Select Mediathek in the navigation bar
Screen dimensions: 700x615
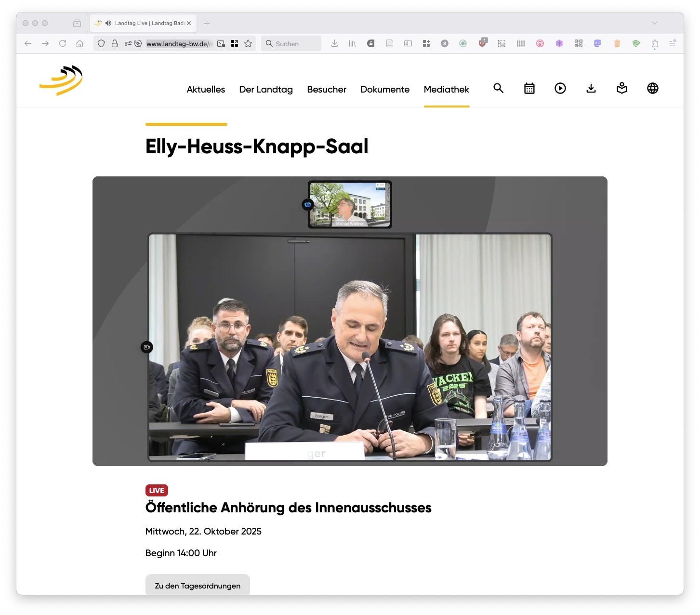[x=446, y=89]
